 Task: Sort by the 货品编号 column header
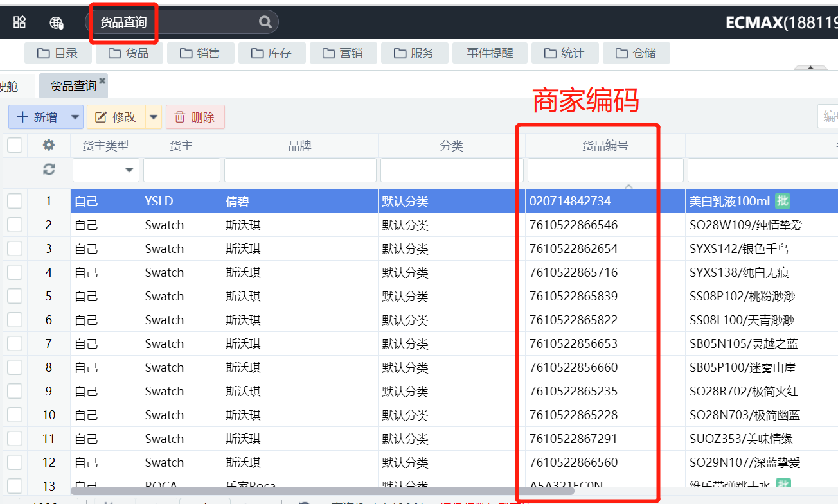605,146
